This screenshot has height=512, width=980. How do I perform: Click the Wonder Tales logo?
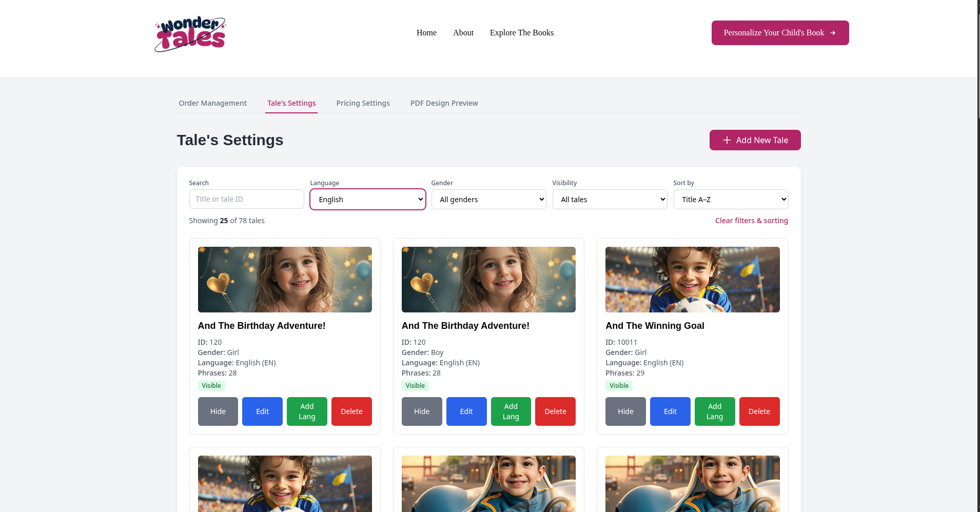coord(190,34)
